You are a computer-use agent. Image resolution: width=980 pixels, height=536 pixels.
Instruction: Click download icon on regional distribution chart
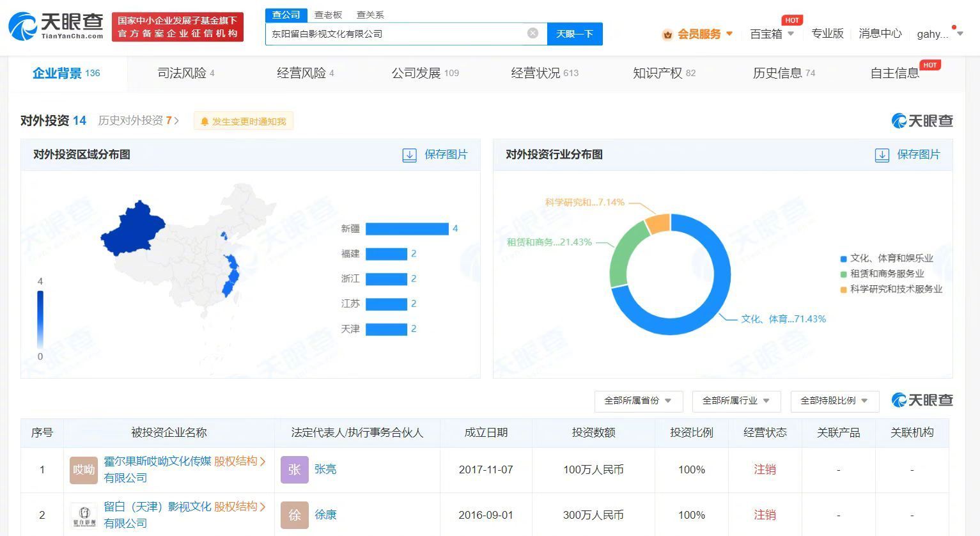coord(409,155)
